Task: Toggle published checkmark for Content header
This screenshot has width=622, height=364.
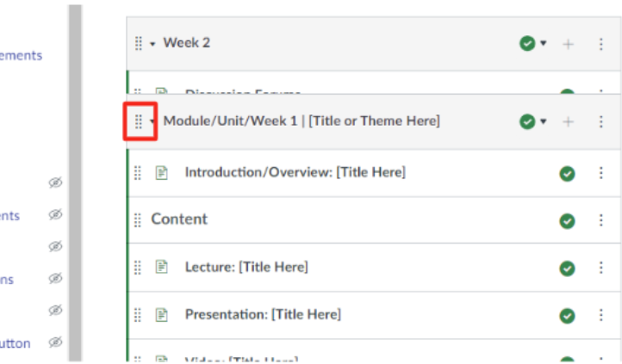Action: [567, 221]
